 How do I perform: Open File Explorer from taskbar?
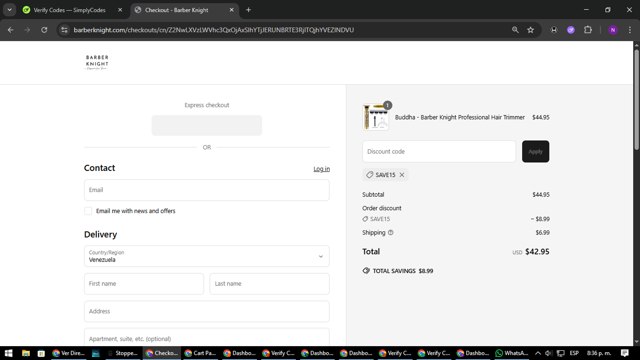tap(25, 353)
